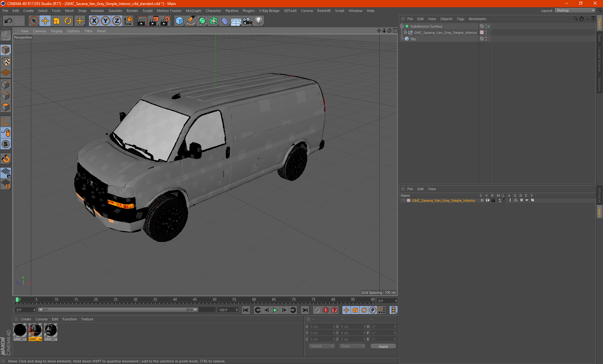Open the World coordinate dropdown
This screenshot has width=603, height=364.
tap(322, 346)
